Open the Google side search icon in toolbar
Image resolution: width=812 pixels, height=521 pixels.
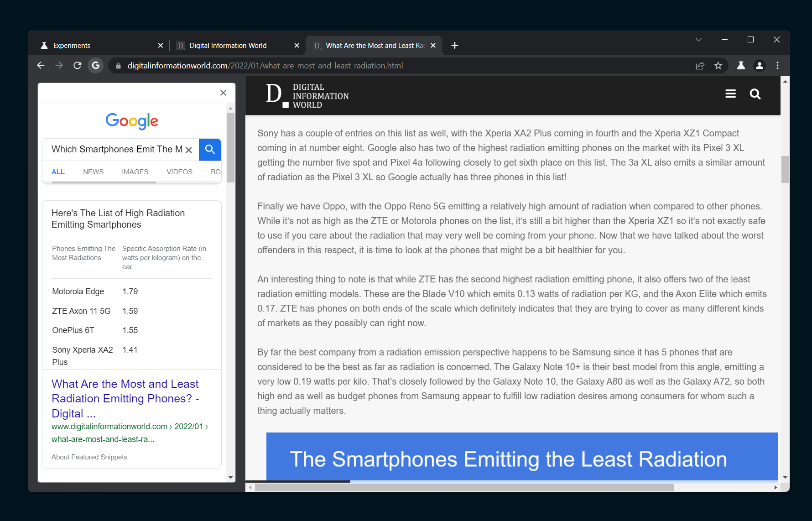(95, 65)
